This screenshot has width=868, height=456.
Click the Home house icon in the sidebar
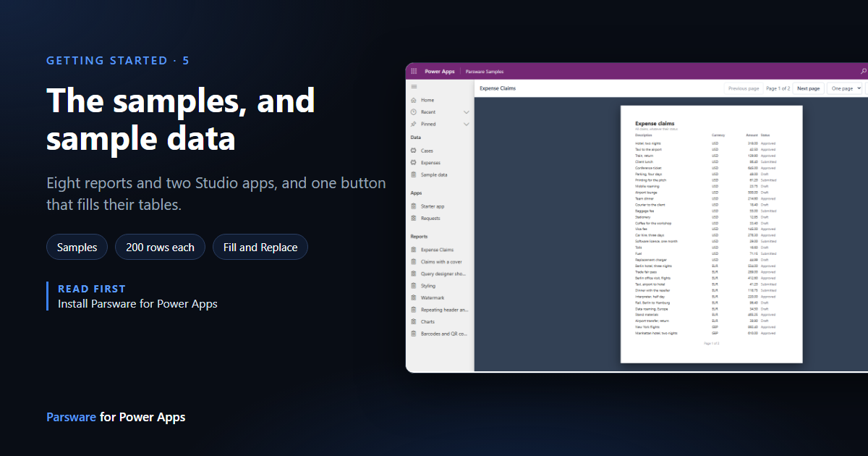click(413, 100)
